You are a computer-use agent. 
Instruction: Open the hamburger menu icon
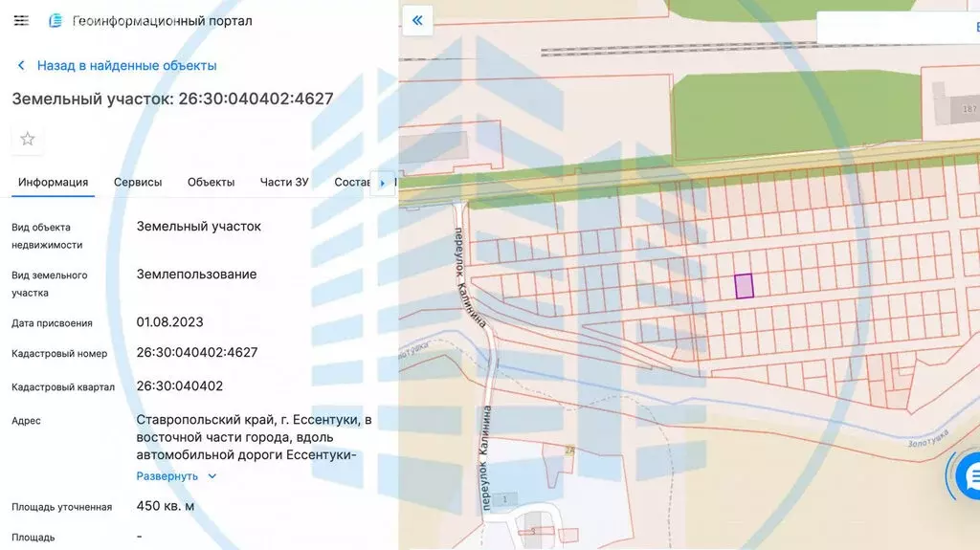point(21,21)
